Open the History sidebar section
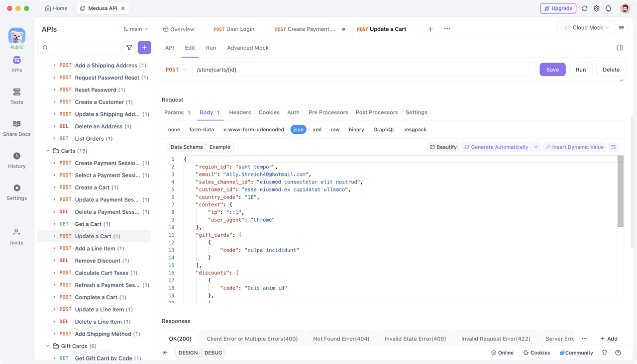637x364 pixels. coord(16,160)
